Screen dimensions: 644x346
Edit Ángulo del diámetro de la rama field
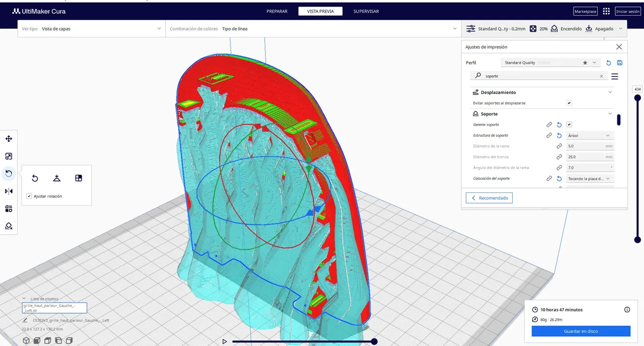590,167
